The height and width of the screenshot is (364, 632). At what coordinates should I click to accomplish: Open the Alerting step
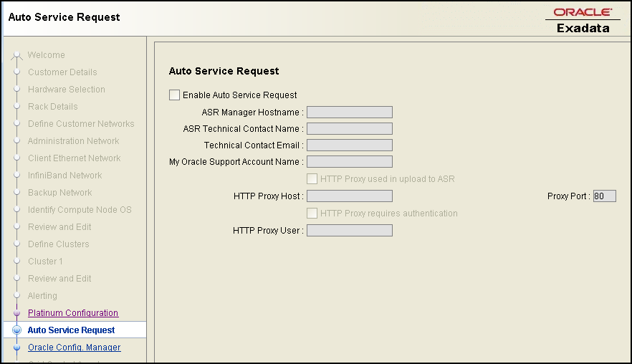click(42, 296)
